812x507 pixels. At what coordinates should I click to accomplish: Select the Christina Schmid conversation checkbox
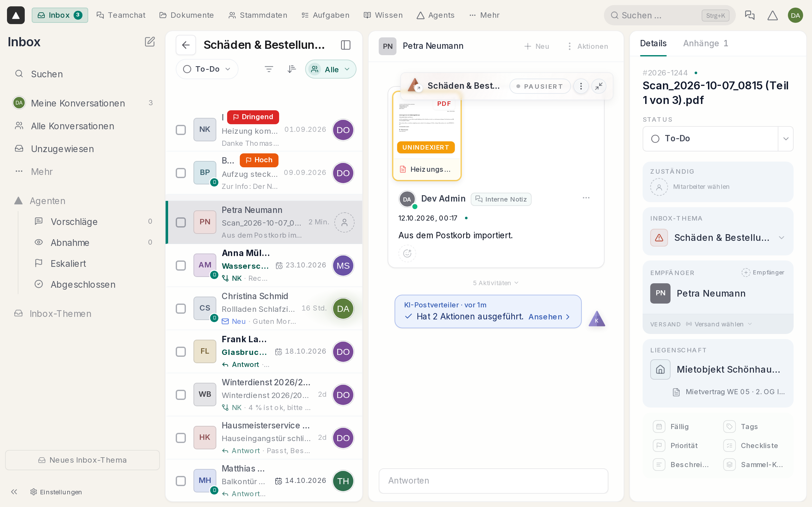click(181, 309)
